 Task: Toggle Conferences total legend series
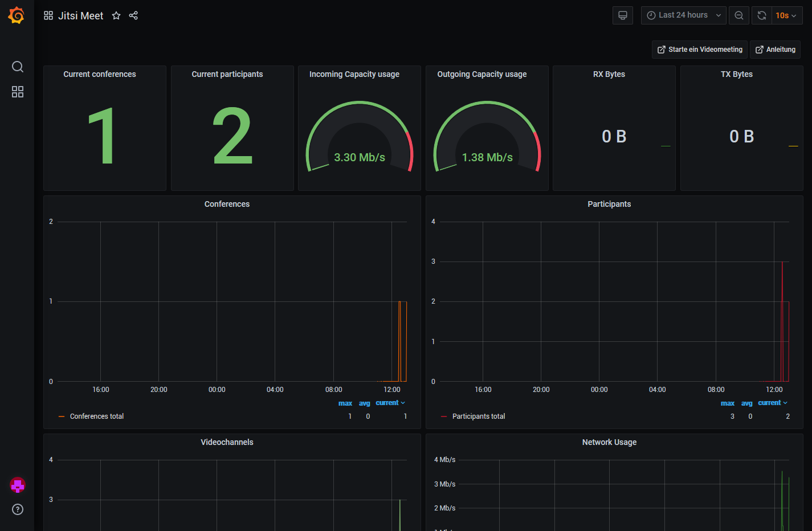[97, 416]
